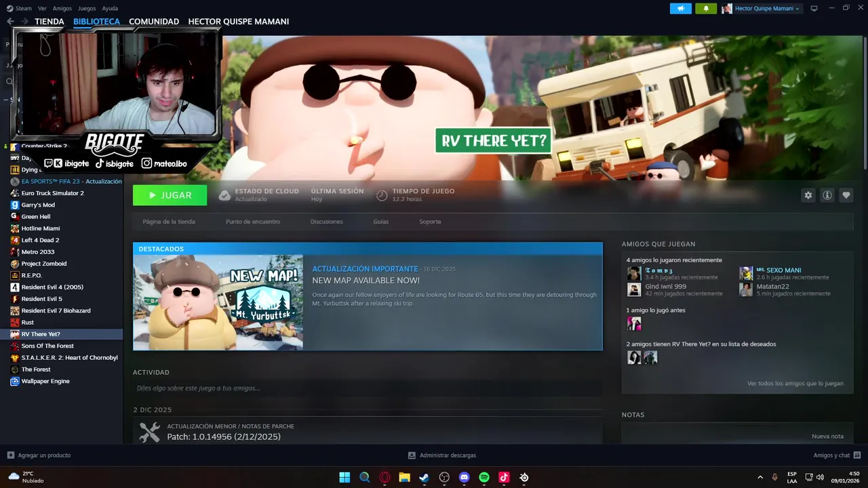Open friend Gind iwnl 999's avatar
Screen dimensions: 868x488
[634, 289]
